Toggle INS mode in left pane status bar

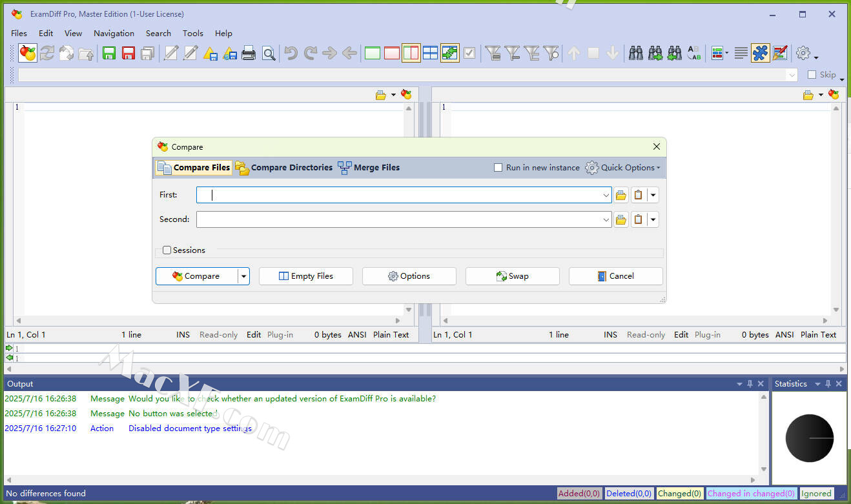183,335
